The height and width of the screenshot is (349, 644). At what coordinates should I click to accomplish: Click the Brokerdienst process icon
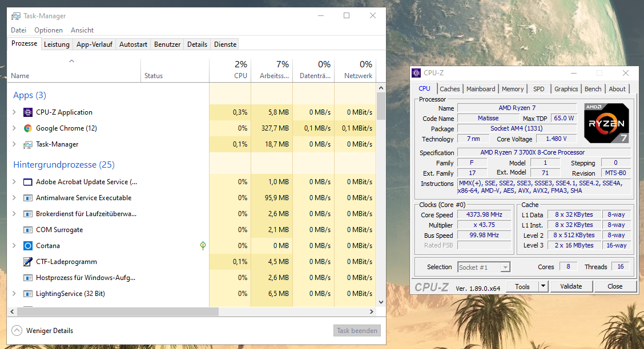28,214
